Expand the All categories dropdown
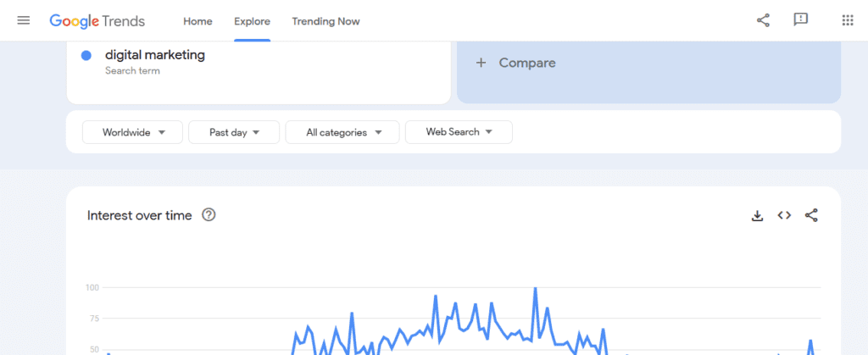This screenshot has width=868, height=355. pyautogui.click(x=342, y=132)
